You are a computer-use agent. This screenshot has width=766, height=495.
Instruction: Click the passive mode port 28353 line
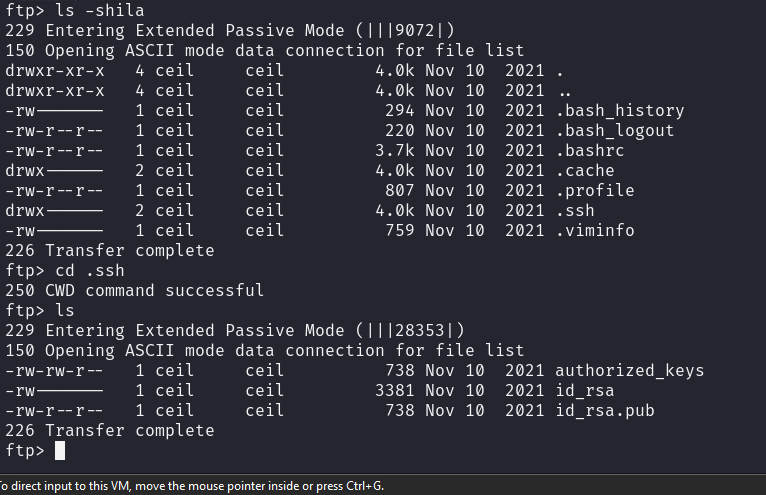[x=239, y=331]
